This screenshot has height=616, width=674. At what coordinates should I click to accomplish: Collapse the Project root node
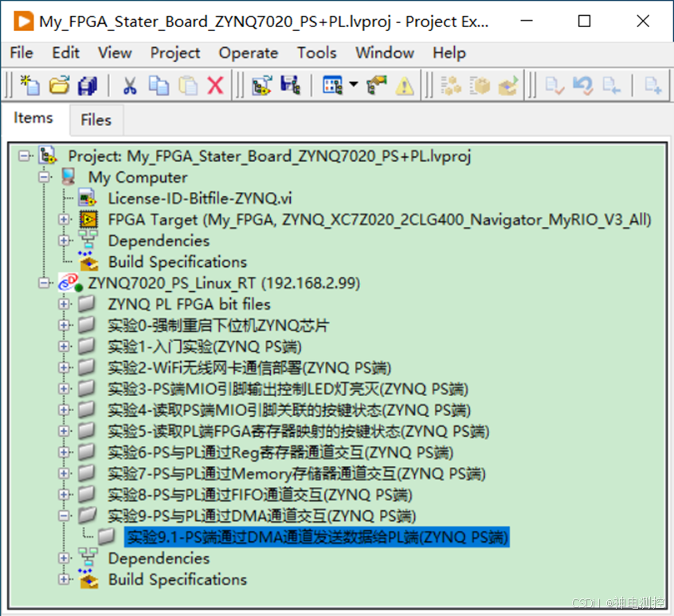pos(25,155)
